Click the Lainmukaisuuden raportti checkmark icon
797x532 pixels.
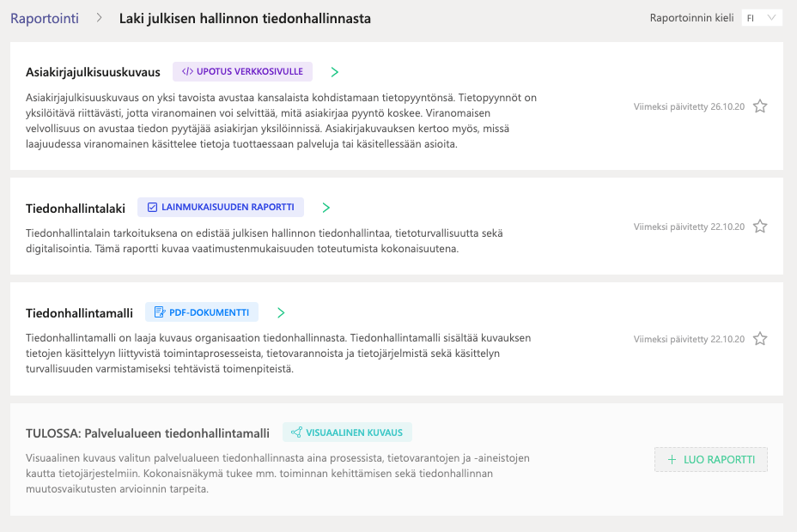point(152,207)
